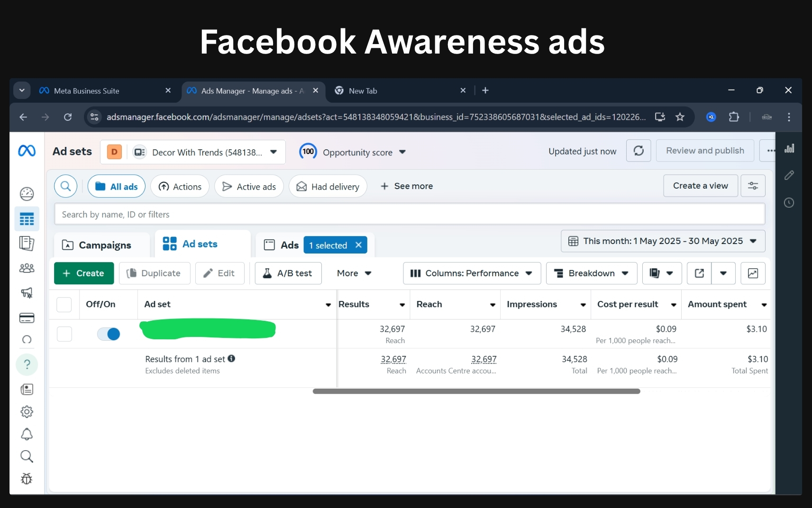Click the green Create button
Screen dimensions: 812x508
click(x=84, y=273)
